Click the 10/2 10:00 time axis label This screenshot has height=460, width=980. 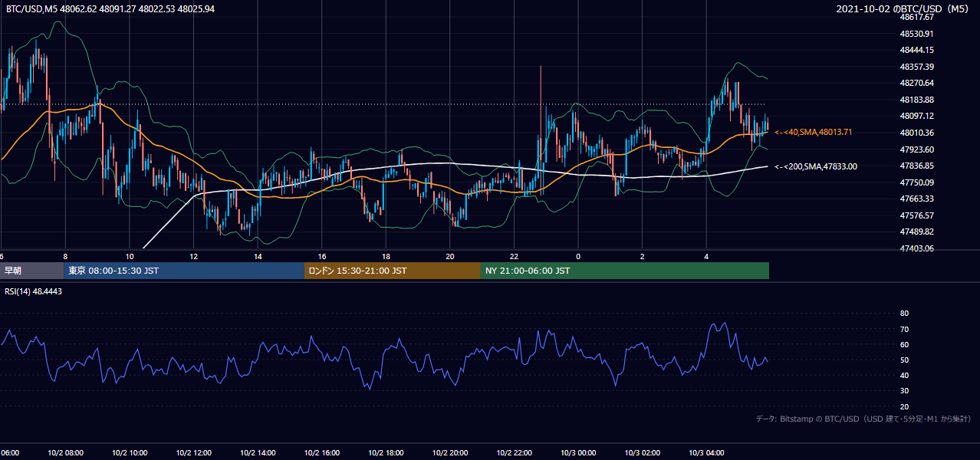pyautogui.click(x=130, y=452)
